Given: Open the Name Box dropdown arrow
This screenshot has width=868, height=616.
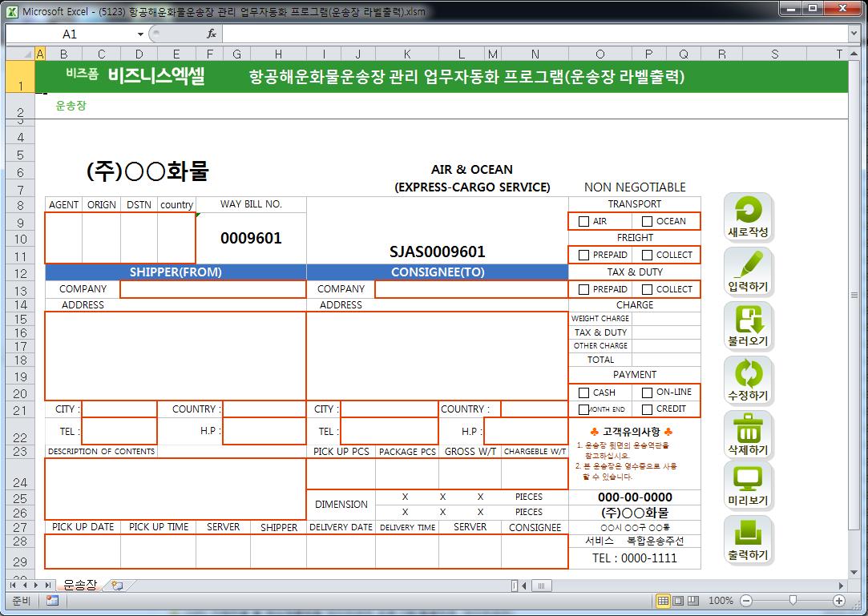Looking at the screenshot, I should (140, 34).
